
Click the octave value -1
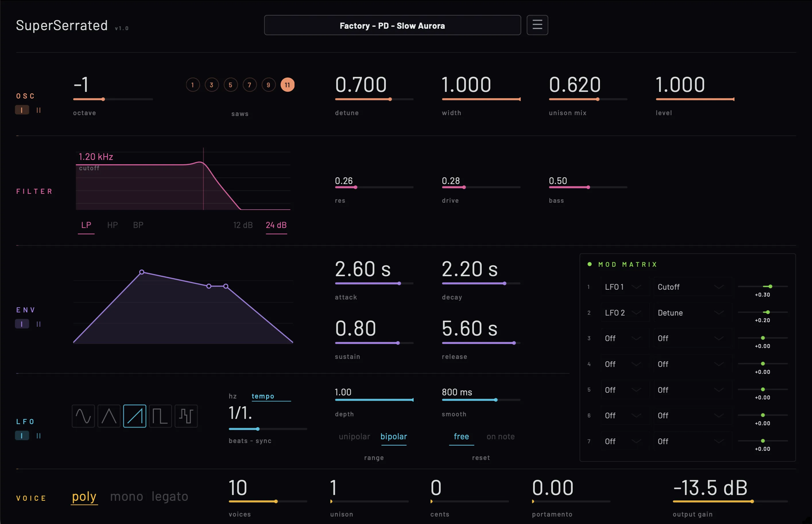pos(81,84)
